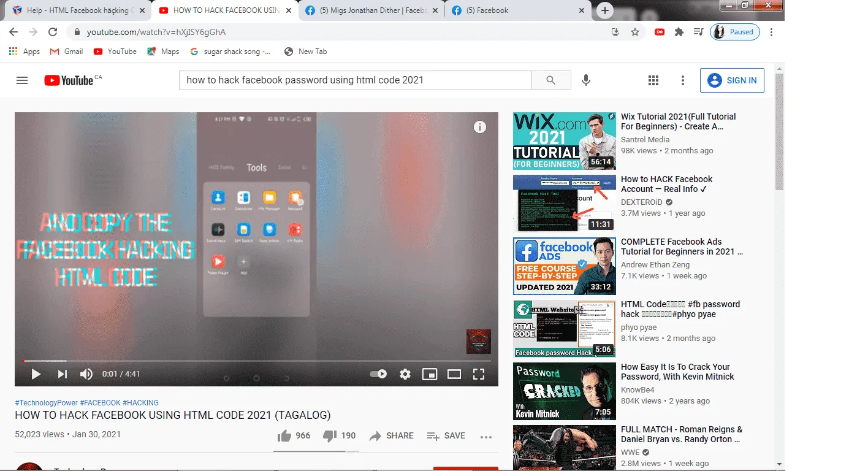868x471 pixels.
Task: Open player settings gear
Action: (x=405, y=374)
